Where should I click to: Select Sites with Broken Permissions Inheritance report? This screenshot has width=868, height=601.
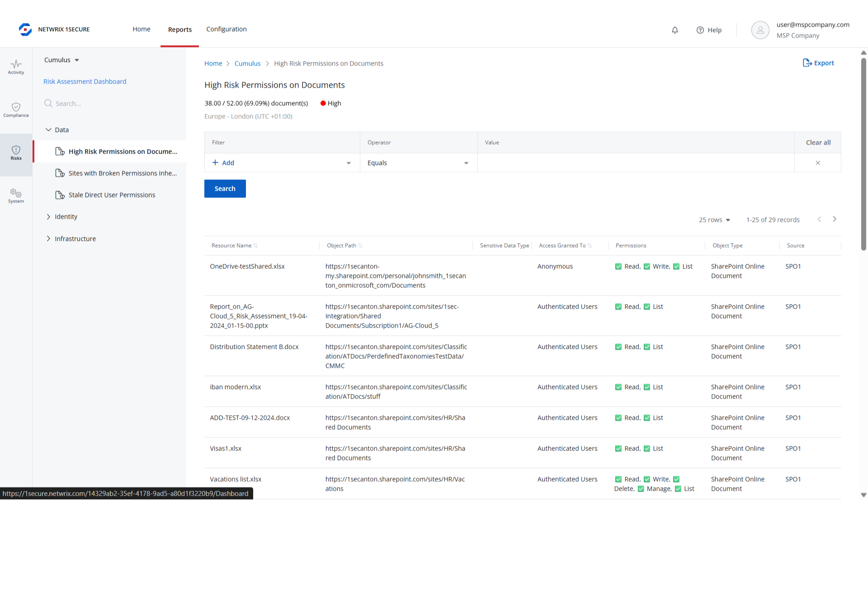[x=123, y=173]
